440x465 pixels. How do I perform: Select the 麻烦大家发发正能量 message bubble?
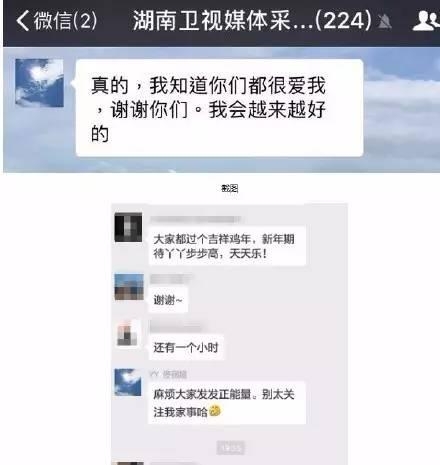point(227,403)
